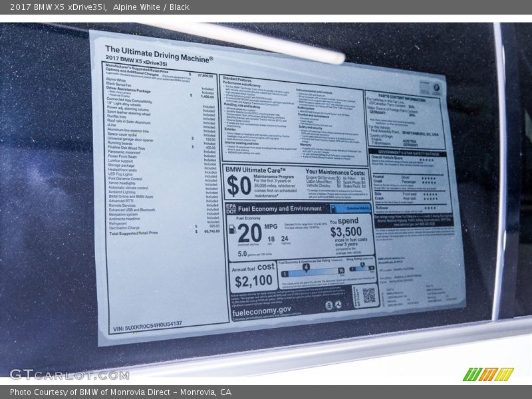Click '19" Light alloy wheels' item

tap(124, 104)
